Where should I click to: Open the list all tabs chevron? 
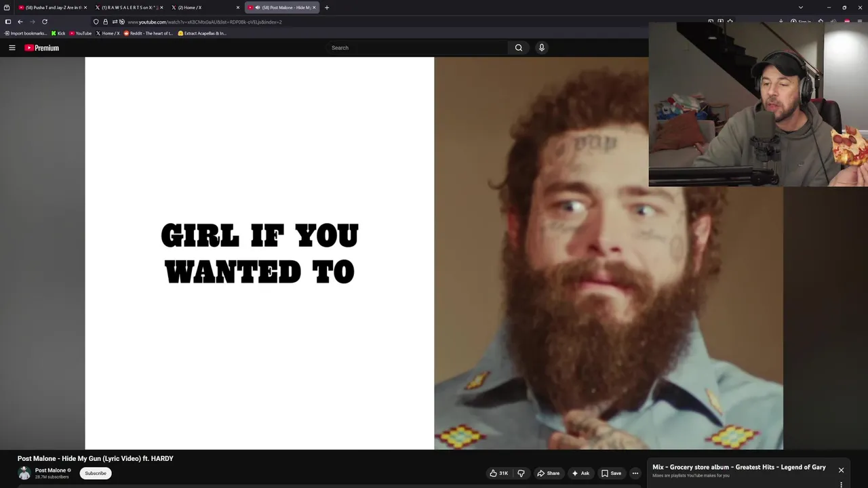801,7
